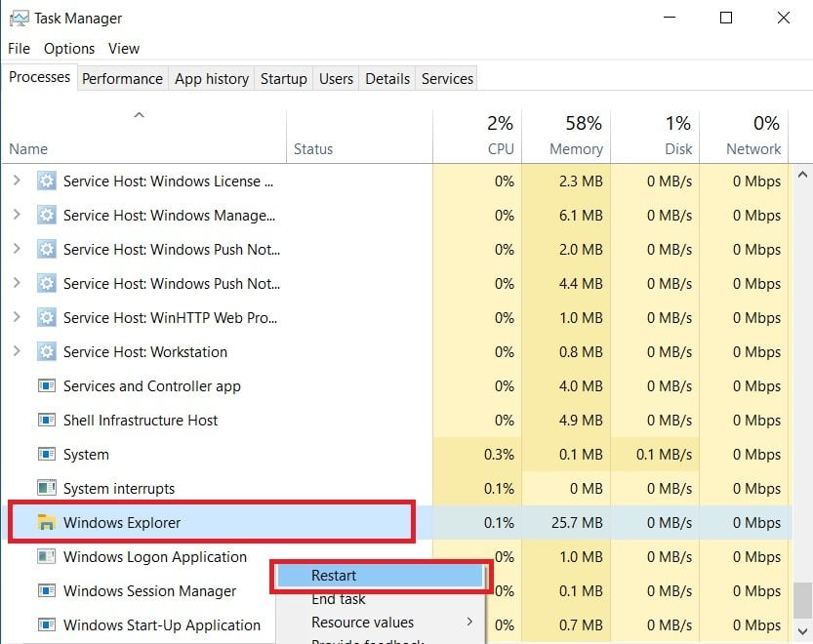Click the Services and Controller app icon
Screen dimensions: 813x644
point(47,385)
